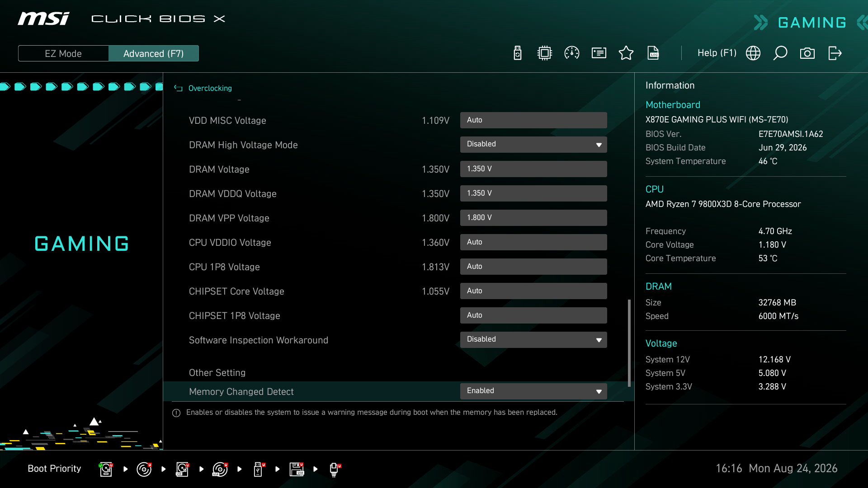
Task: Click the 6000 MT/s DRAM speed value
Action: coord(778,316)
